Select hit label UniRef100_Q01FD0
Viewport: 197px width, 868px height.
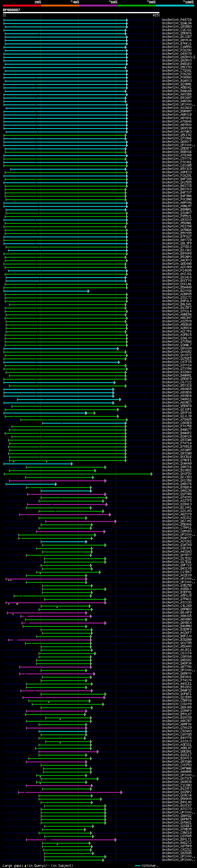177,474
